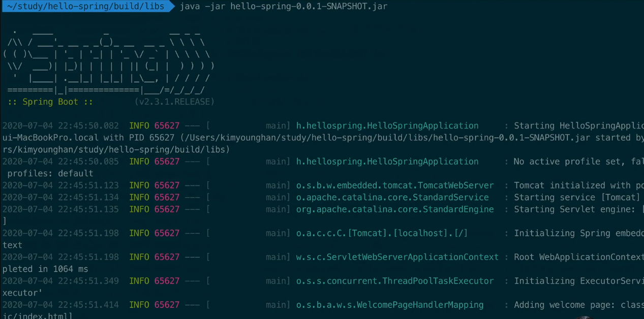Screen dimensions: 644x319
Task: Select logger o.s.s.concurrent.ThreadPoolTaskExecutor
Action: coord(395,281)
